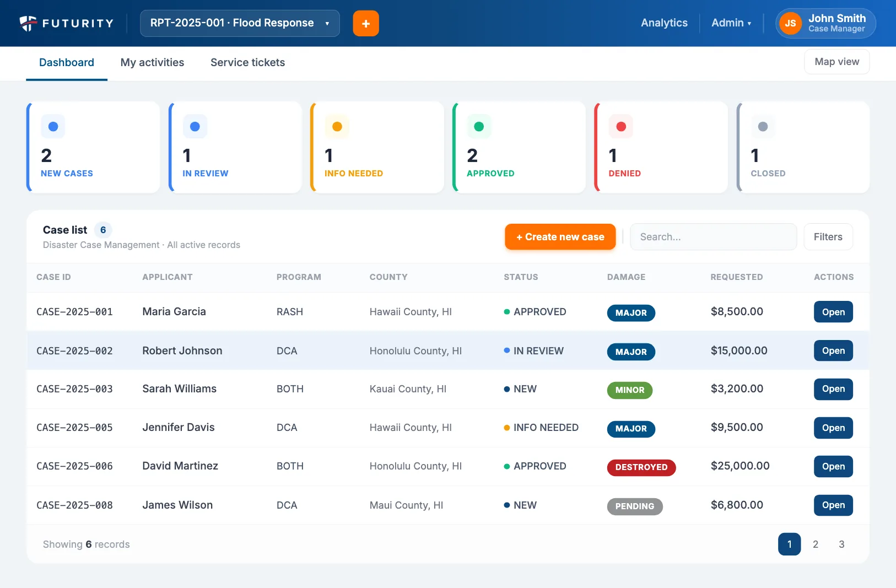Click the PENDING damage badge

[x=635, y=506]
